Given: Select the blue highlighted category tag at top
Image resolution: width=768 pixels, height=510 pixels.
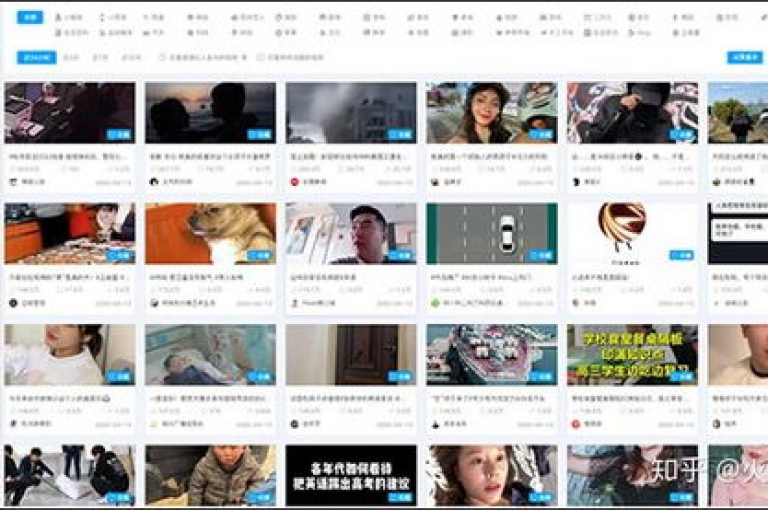Looking at the screenshot, I should click(x=30, y=17).
